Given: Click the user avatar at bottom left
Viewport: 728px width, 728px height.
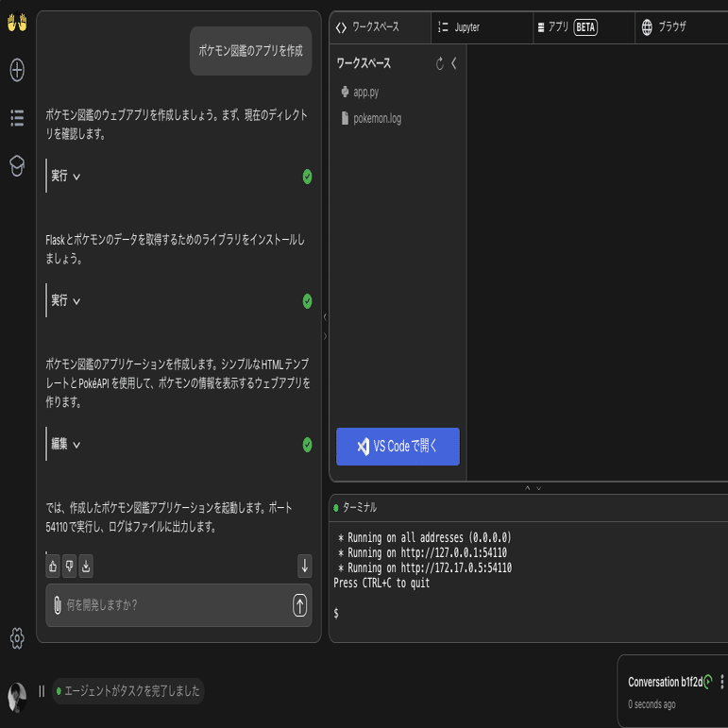Looking at the screenshot, I should point(17,698).
